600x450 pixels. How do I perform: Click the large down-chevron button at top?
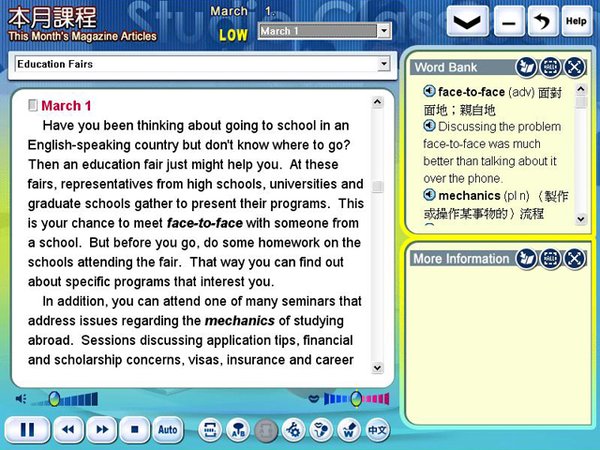[x=467, y=21]
